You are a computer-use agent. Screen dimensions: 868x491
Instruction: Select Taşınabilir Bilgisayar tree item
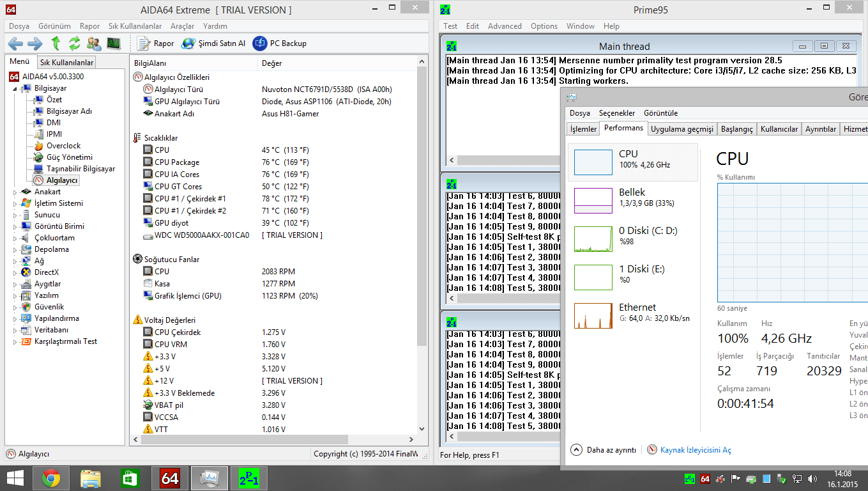click(81, 169)
